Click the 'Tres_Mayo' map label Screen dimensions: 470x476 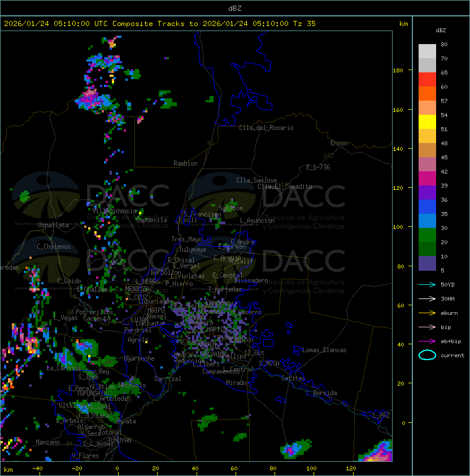186,239
